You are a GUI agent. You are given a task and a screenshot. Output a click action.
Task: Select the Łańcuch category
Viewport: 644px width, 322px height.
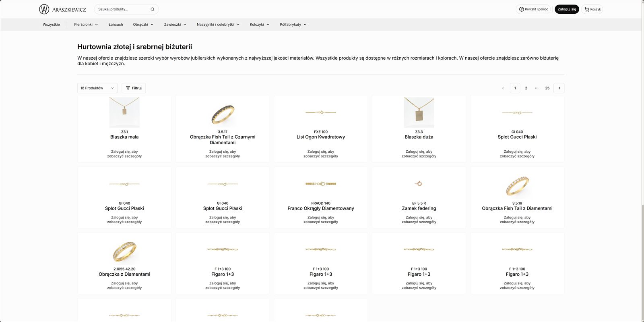(x=116, y=25)
